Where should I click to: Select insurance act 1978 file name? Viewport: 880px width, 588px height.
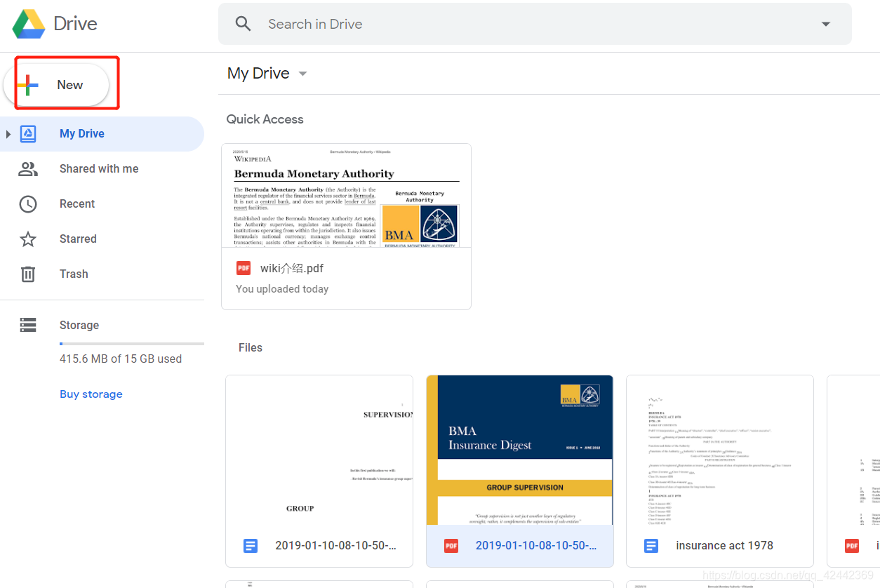click(x=724, y=545)
